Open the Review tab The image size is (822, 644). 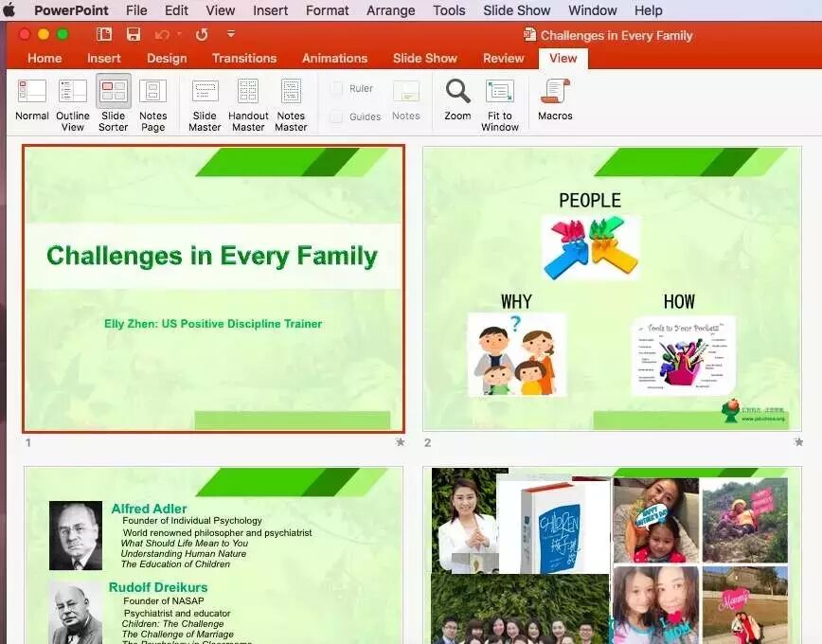[503, 58]
